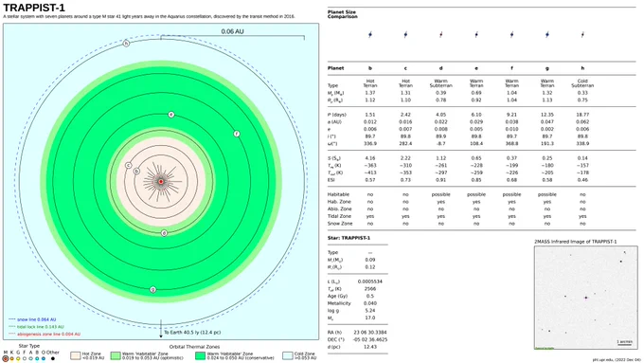Click the omega value 191.3

(x=547, y=144)
